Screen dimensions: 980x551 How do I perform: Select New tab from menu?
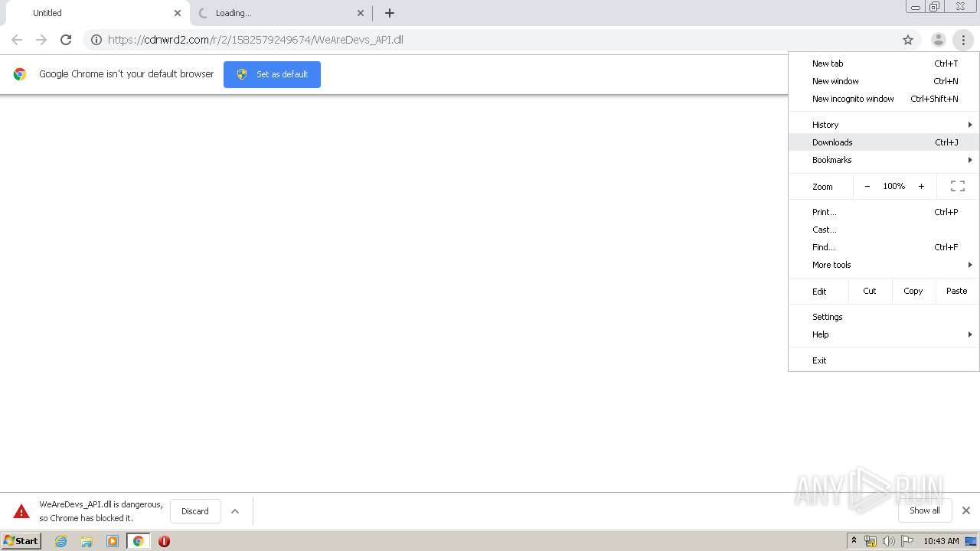click(x=884, y=64)
